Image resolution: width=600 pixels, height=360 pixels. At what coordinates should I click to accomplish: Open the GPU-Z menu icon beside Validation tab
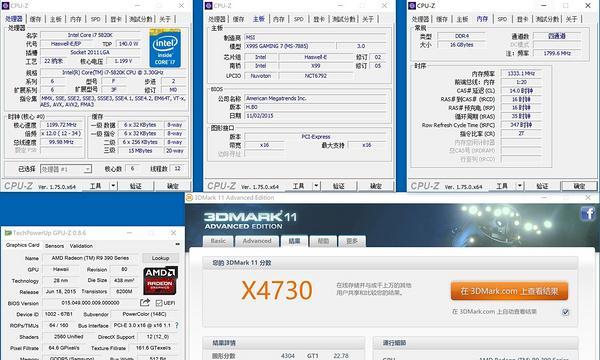click(177, 244)
